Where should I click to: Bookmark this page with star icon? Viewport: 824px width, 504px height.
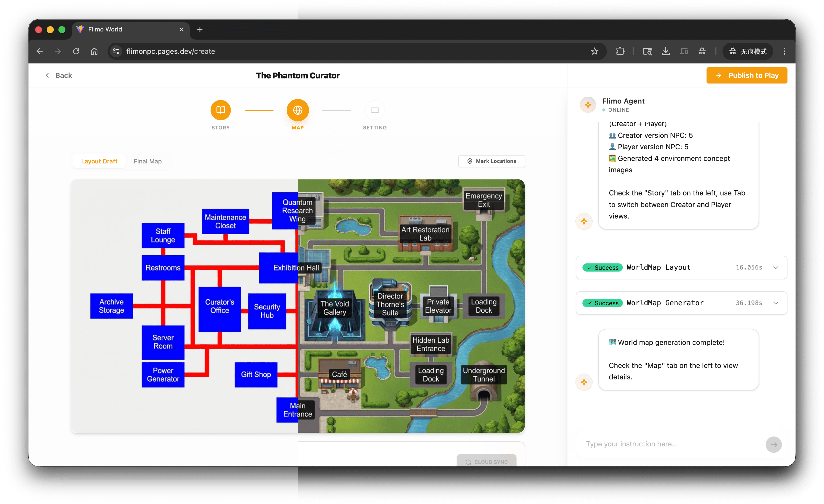(x=594, y=52)
